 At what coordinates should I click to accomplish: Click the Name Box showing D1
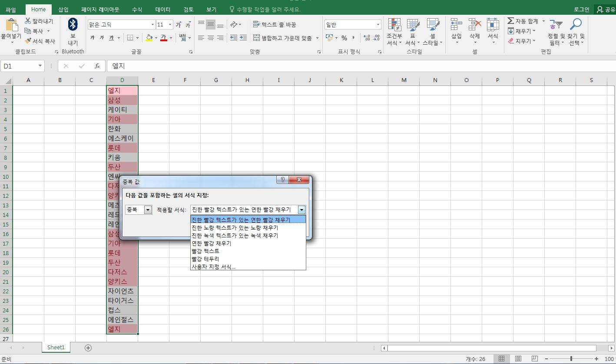[x=23, y=66]
